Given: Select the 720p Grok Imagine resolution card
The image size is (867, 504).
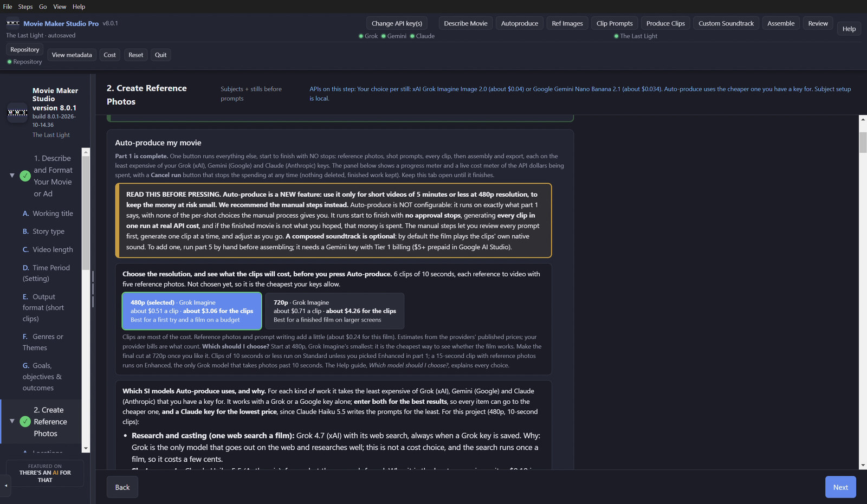Looking at the screenshot, I should coord(334,311).
